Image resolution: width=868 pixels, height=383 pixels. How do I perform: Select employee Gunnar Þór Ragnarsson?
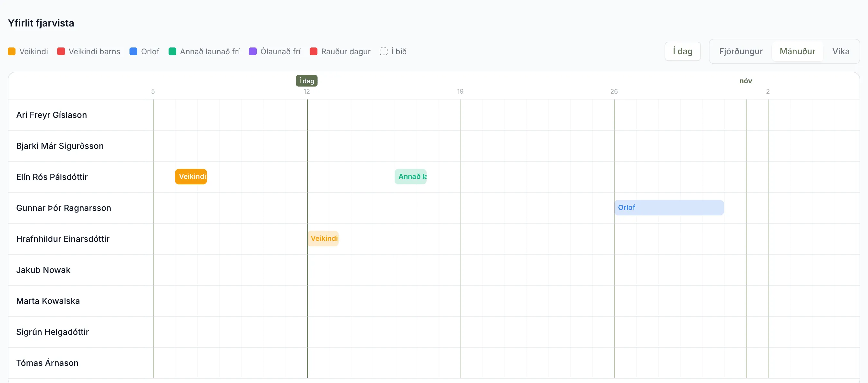(64, 208)
